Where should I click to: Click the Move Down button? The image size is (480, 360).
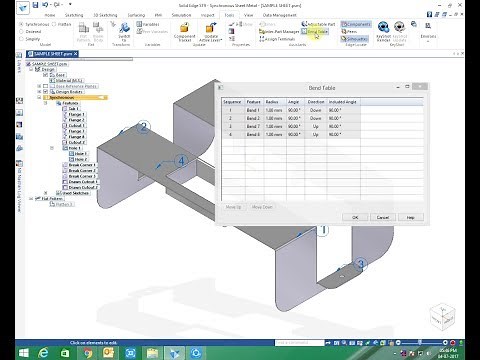262,207
